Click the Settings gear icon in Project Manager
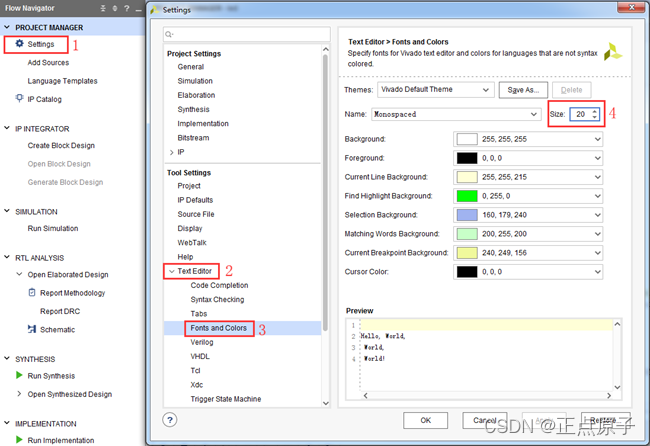This screenshot has width=650, height=446. tap(19, 44)
